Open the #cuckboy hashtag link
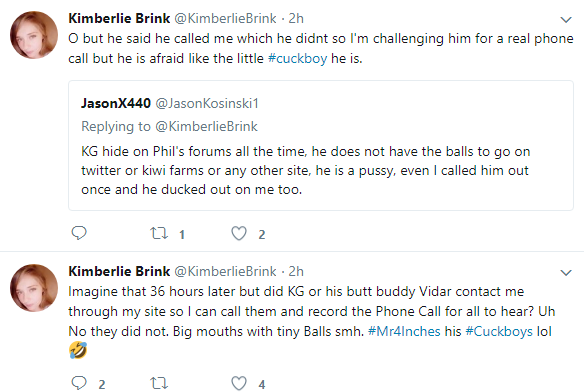The image size is (584, 392). point(297,59)
